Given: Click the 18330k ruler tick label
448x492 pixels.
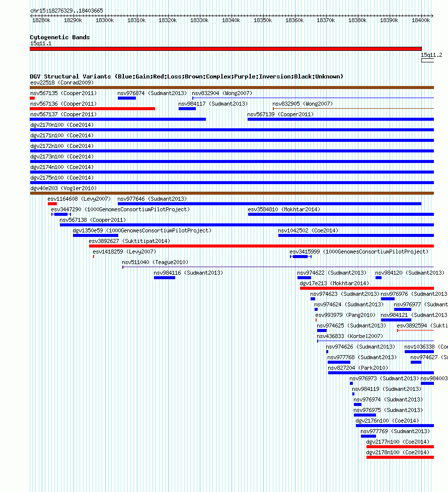Looking at the screenshot, I should tap(199, 21).
